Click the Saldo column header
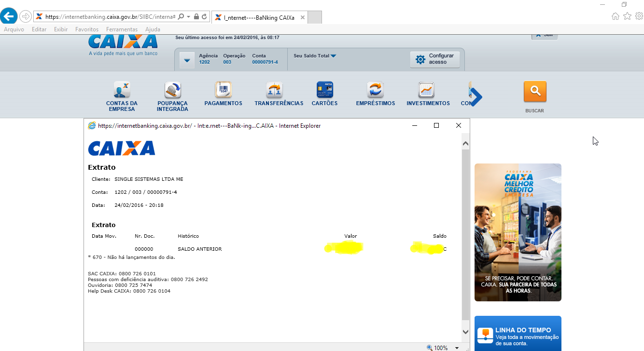The image size is (644, 351). click(440, 236)
